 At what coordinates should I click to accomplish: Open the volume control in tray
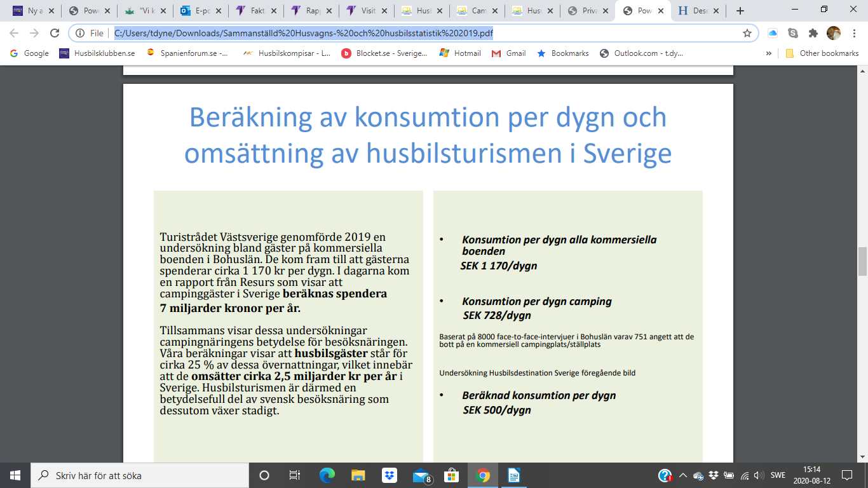[x=760, y=475]
